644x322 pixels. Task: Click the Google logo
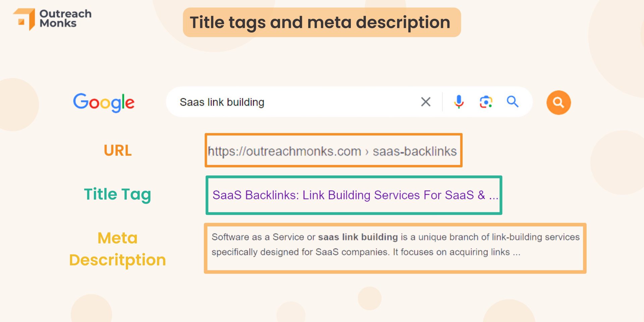click(104, 103)
